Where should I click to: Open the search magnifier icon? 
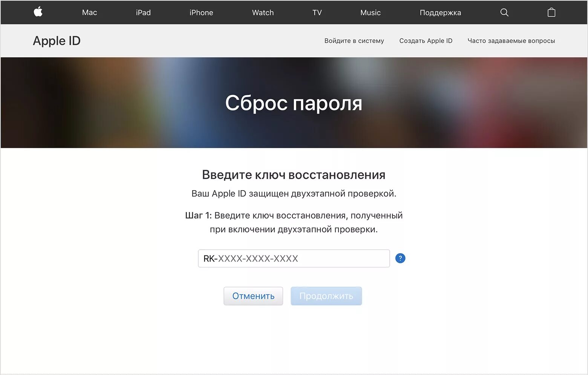coord(504,12)
